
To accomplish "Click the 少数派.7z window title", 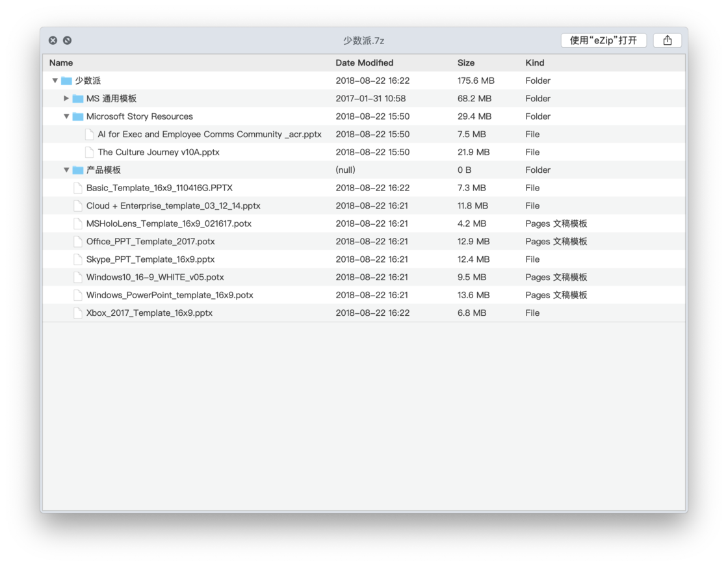I will pos(363,41).
